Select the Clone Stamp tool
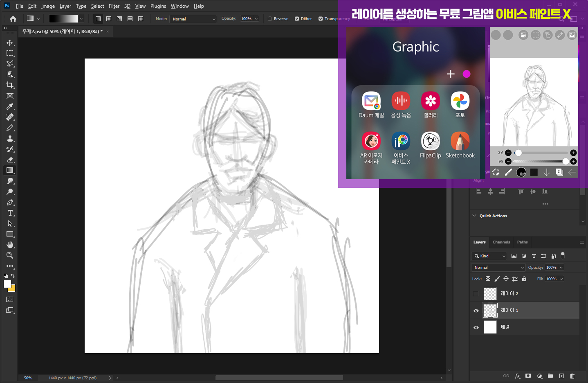This screenshot has height=383, width=588. (10, 138)
